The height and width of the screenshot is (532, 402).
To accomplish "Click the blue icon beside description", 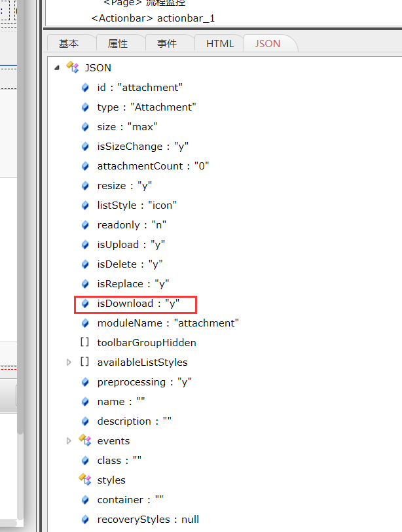I will 85,421.
